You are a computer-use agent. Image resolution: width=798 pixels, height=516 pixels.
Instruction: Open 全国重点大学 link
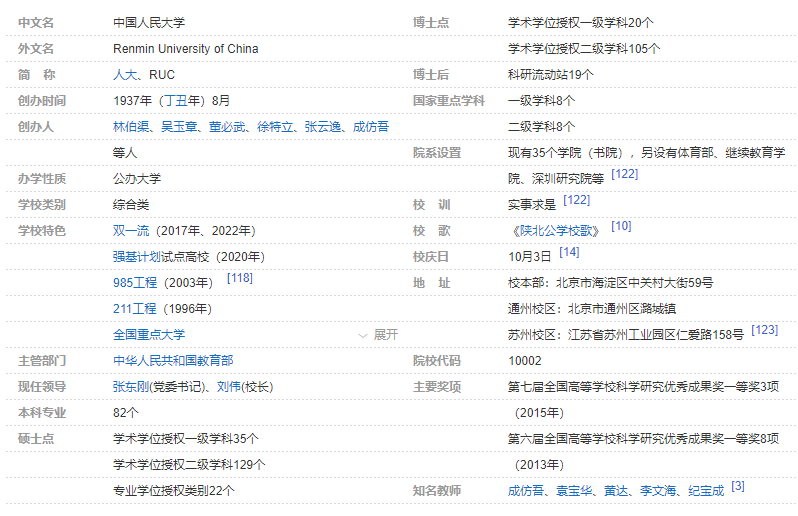click(149, 335)
